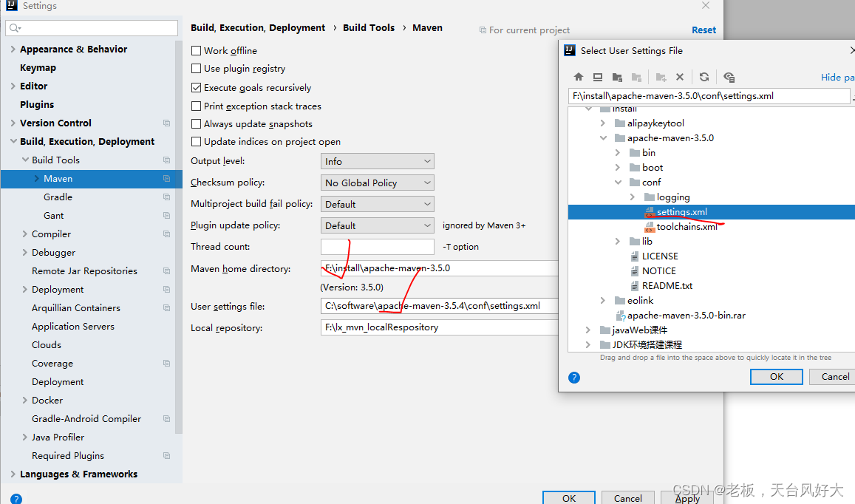The width and height of the screenshot is (855, 504).
Task: Open the Output level dropdown
Action: click(x=378, y=161)
